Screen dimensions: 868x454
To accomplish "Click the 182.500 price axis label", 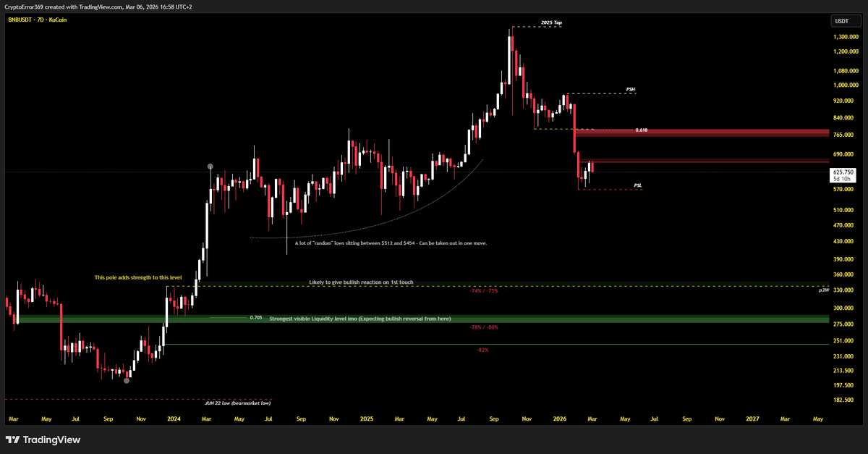I will 844,400.
